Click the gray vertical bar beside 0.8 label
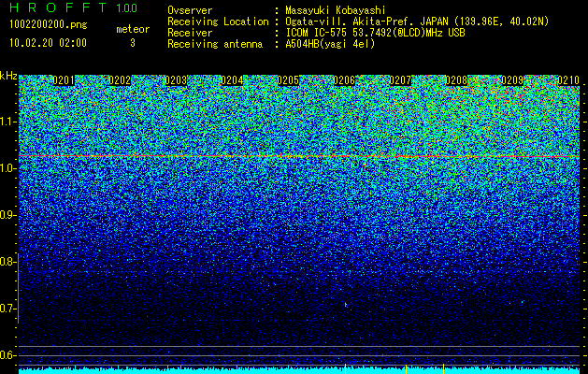 click(x=18, y=289)
